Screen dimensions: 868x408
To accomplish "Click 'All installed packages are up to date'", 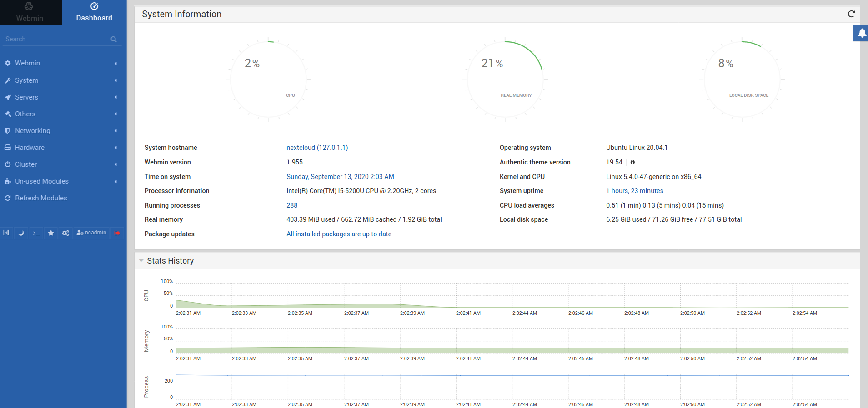I will point(339,234).
